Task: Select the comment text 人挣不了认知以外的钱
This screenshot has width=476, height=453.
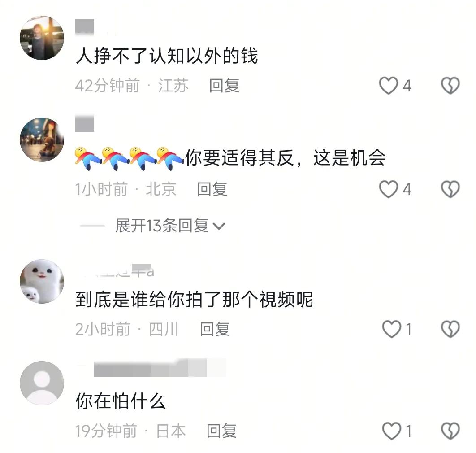Action: (167, 56)
